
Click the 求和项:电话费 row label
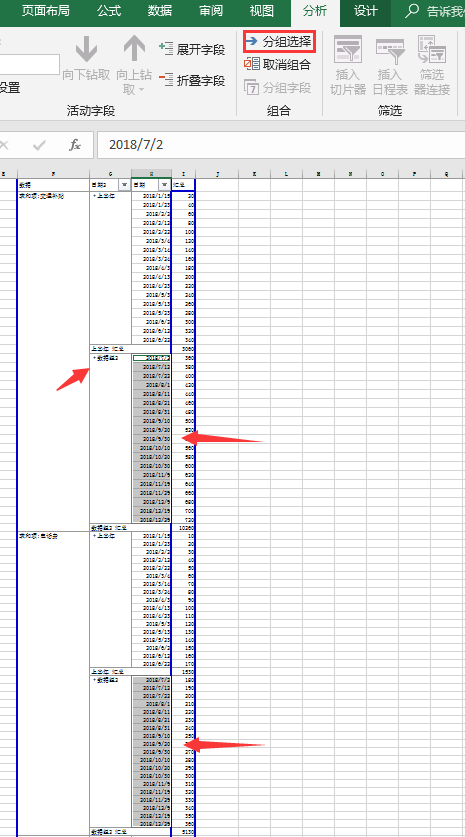39,535
